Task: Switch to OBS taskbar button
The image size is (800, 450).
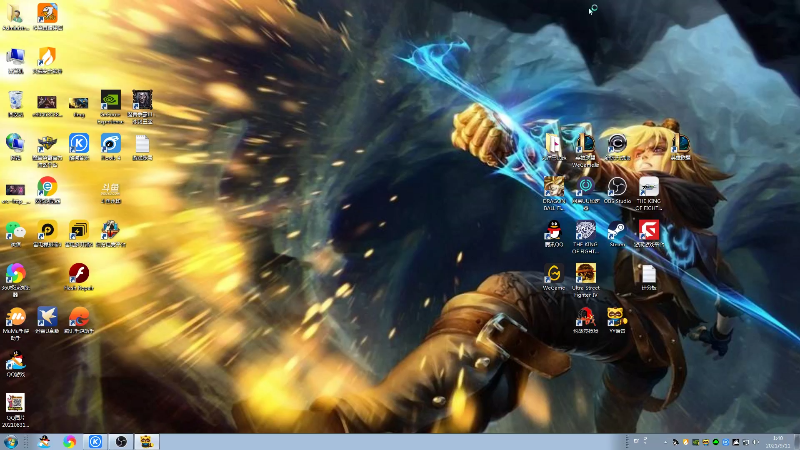Action: 121,442
